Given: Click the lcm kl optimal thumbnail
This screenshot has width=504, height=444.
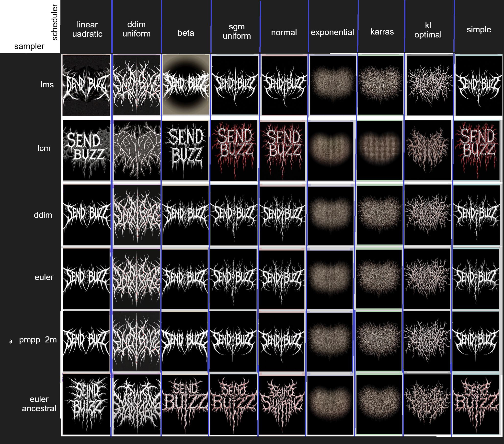Looking at the screenshot, I should 428,150.
